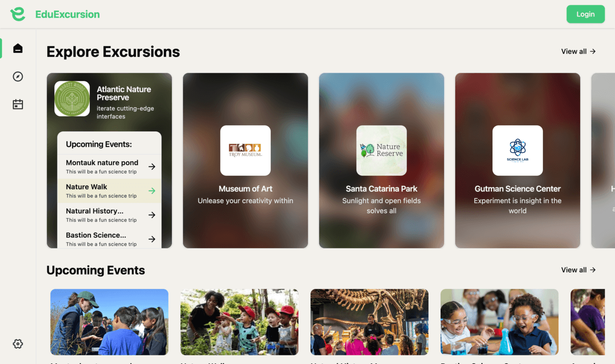Open the calendar icon in sidebar
This screenshot has height=364, width=615.
pos(18,105)
